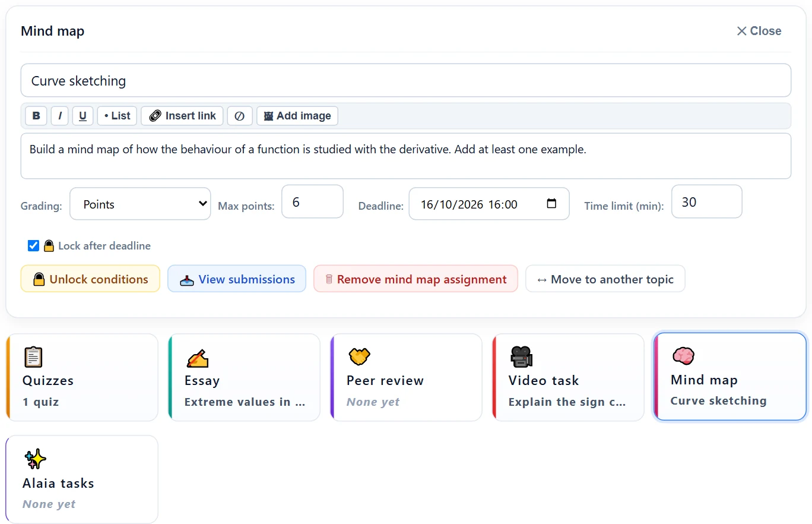This screenshot has width=812, height=524.
Task: Open the Video task card
Action: tap(568, 377)
